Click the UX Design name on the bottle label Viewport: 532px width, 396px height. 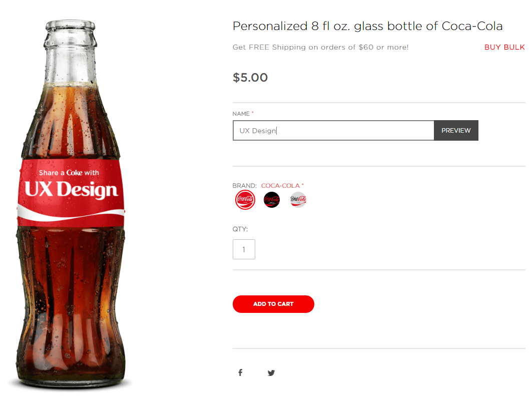click(71, 189)
